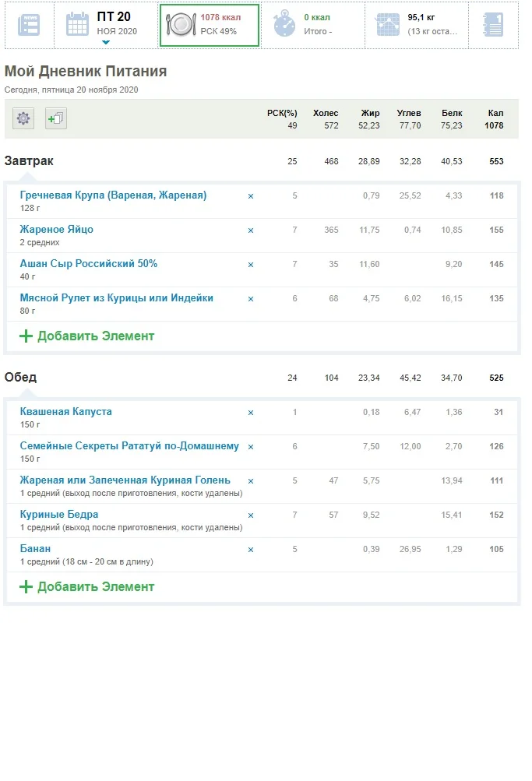
Task: Click Банан portion 1 средний (18 см - 20 см)
Action: tap(86, 562)
